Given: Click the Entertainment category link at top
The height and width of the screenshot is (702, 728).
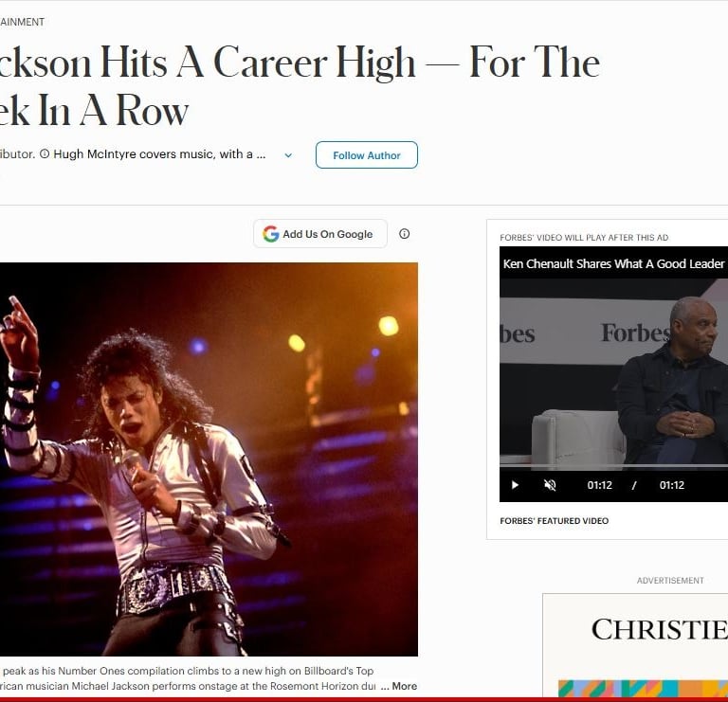Looking at the screenshot, I should click(23, 22).
